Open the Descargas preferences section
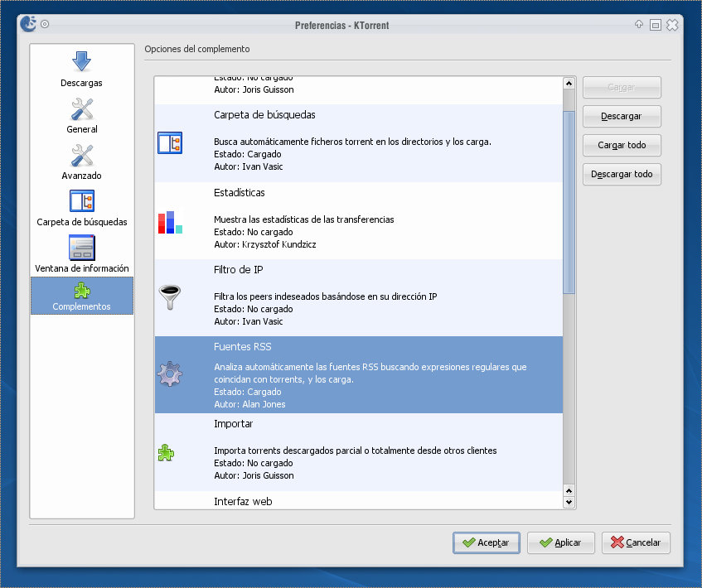The image size is (702, 588). click(x=81, y=70)
